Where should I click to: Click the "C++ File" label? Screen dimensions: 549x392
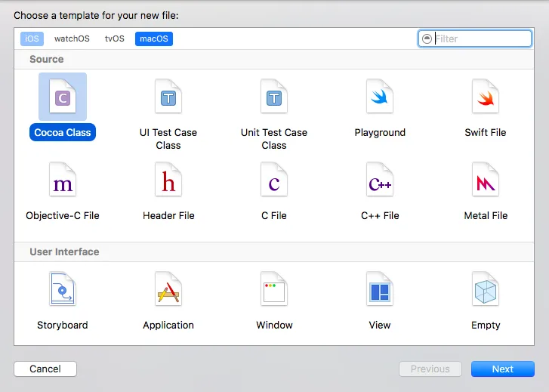click(x=380, y=215)
